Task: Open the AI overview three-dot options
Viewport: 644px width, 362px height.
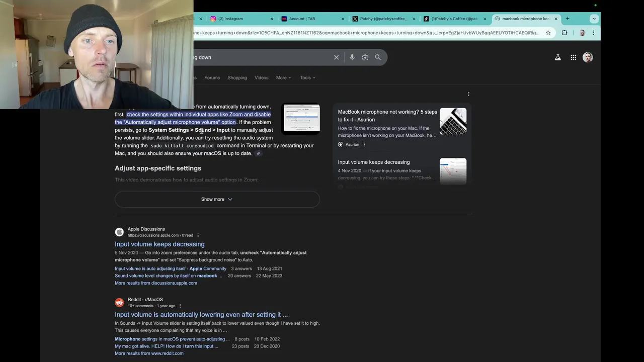Action: 468,94
